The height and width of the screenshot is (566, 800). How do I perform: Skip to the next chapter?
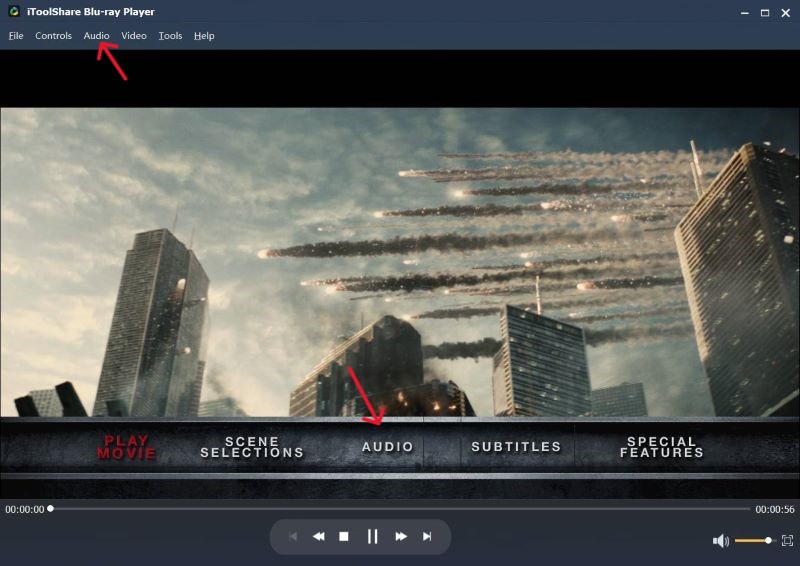[427, 536]
